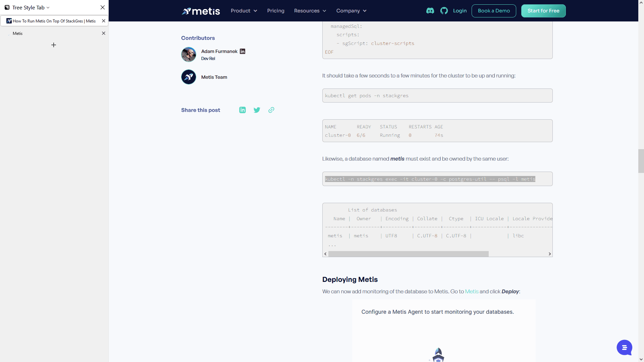This screenshot has width=644, height=362.
Task: Click the Configure a Metis Agent text
Action: (437, 312)
